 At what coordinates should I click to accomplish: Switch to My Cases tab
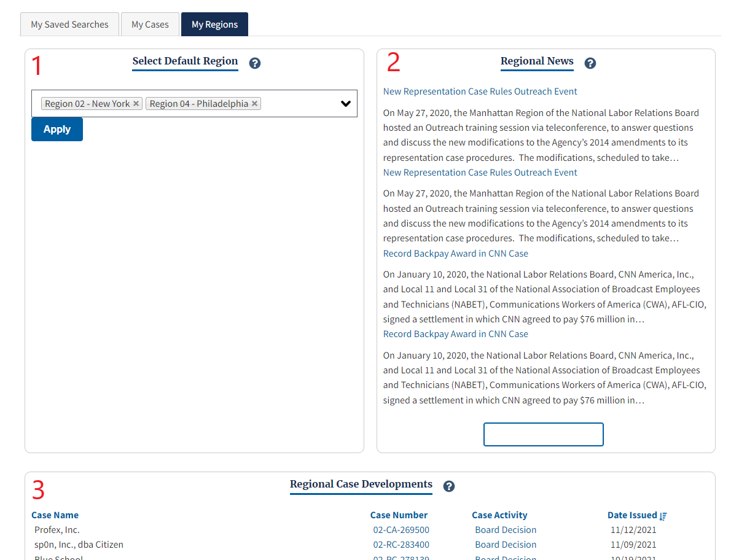tap(150, 25)
